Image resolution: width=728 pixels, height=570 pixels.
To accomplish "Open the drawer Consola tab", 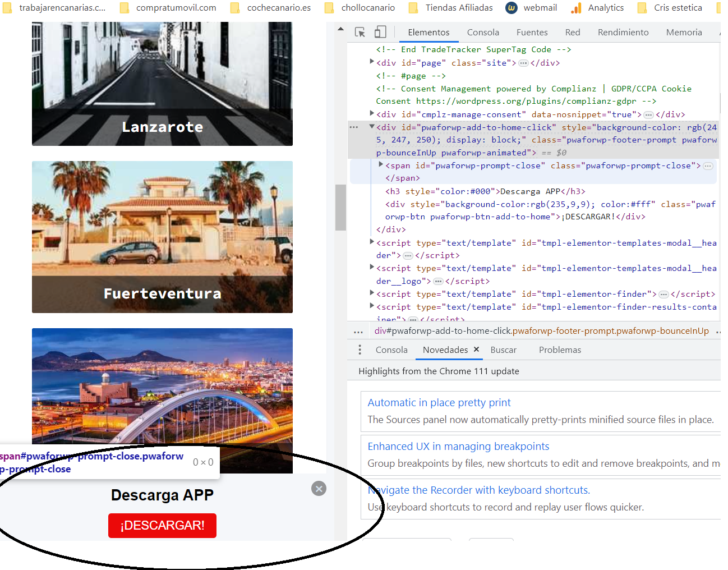I will point(391,350).
